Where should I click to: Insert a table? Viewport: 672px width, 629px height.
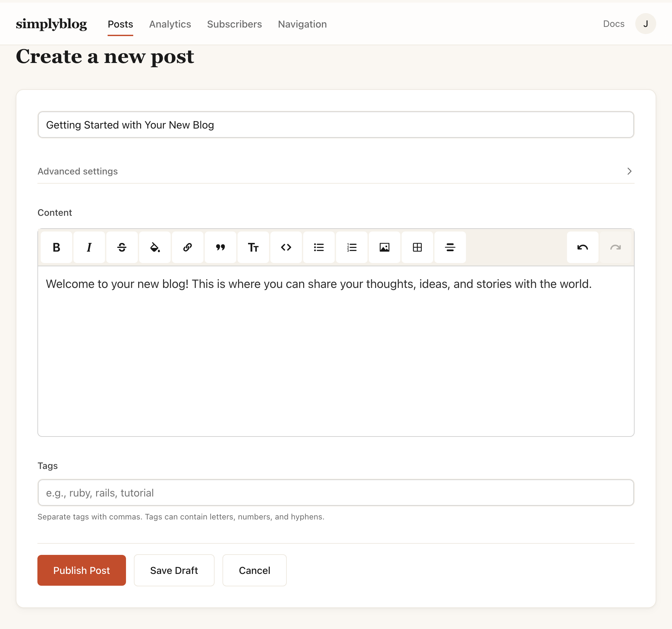417,247
